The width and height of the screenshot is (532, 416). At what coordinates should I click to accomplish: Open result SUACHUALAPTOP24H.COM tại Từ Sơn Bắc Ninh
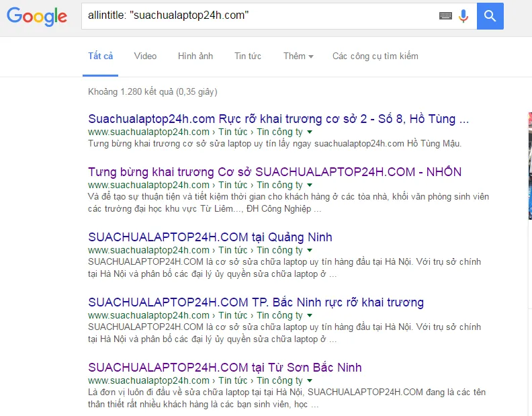pos(224,368)
